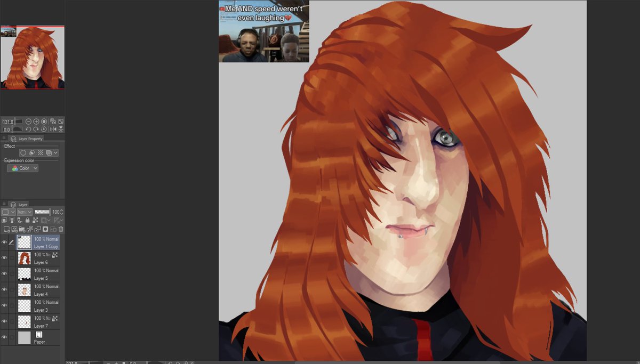Viewport: 640px width, 364px height.
Task: Hide Layer 1 Copy with its eye icon
Action: point(4,242)
